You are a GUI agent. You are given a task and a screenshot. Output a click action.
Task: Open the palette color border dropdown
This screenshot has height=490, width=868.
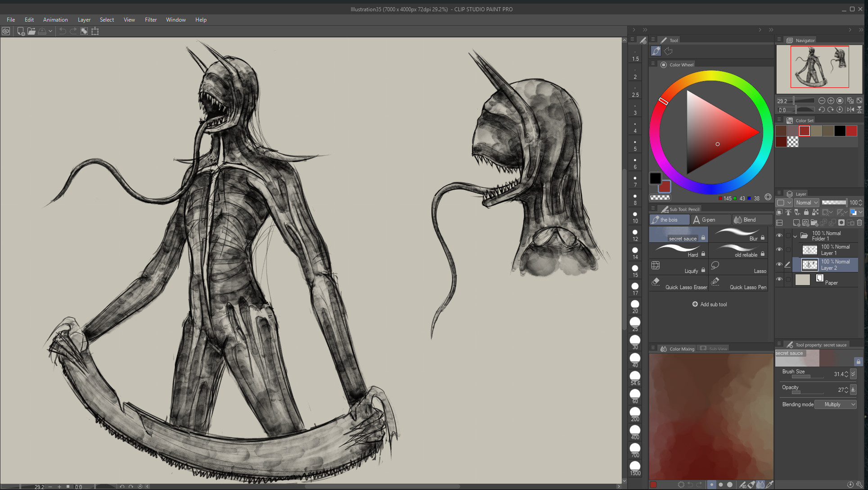pos(784,203)
